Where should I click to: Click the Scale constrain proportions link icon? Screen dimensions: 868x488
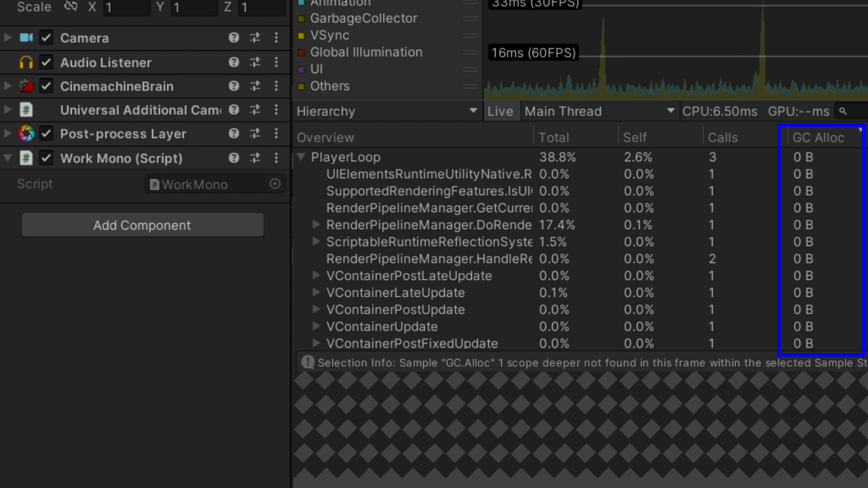(71, 7)
